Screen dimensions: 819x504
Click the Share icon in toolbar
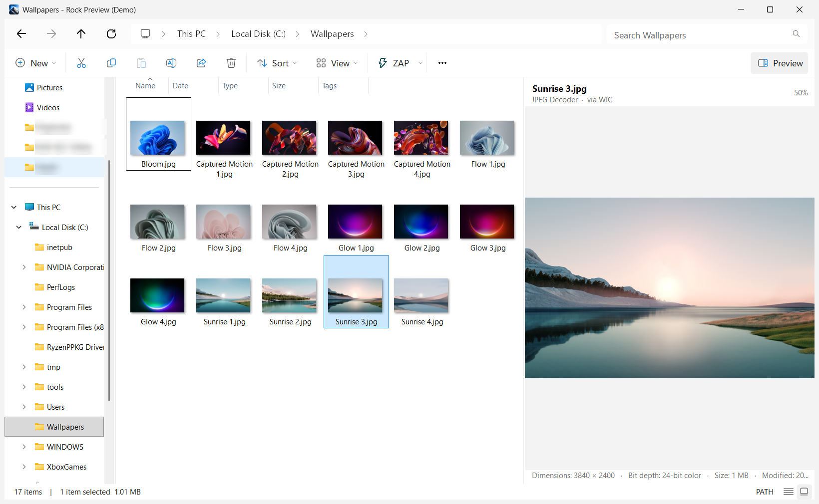coord(201,63)
